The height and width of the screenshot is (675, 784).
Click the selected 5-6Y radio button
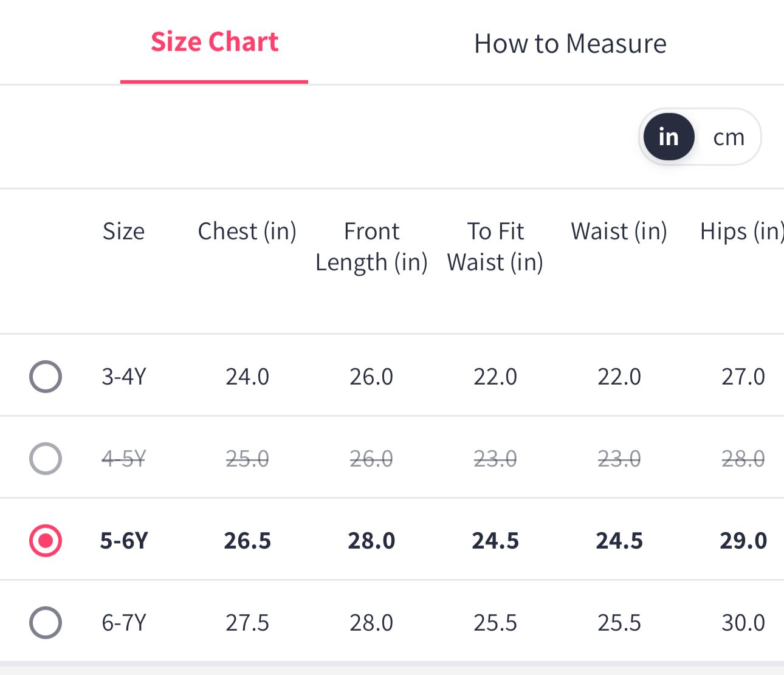pos(46,540)
